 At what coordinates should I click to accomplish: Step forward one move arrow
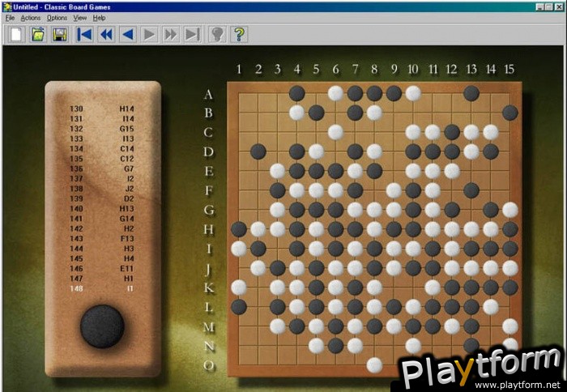[149, 34]
